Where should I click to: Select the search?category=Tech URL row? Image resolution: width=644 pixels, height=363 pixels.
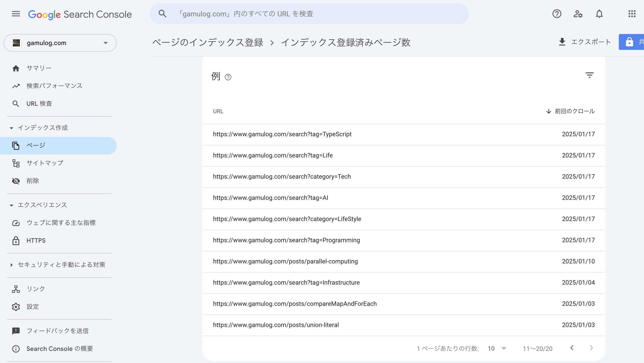[x=404, y=177]
